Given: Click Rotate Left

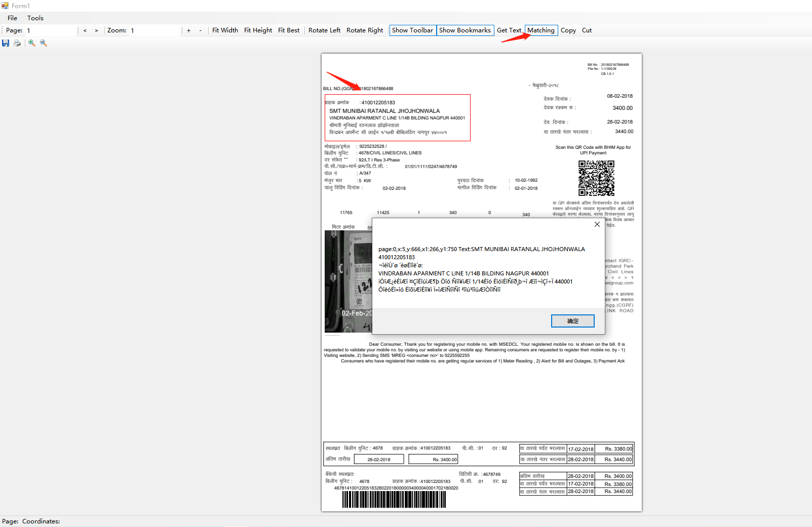Looking at the screenshot, I should [x=324, y=30].
